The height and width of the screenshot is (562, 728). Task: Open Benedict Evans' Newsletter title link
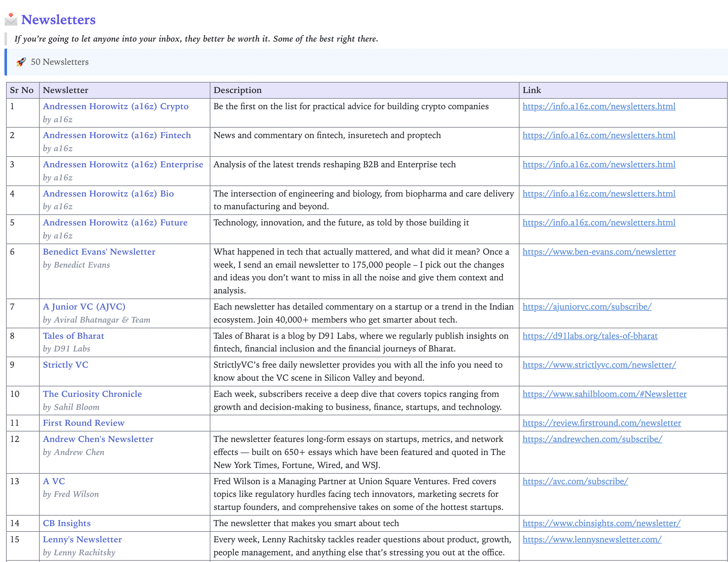99,252
